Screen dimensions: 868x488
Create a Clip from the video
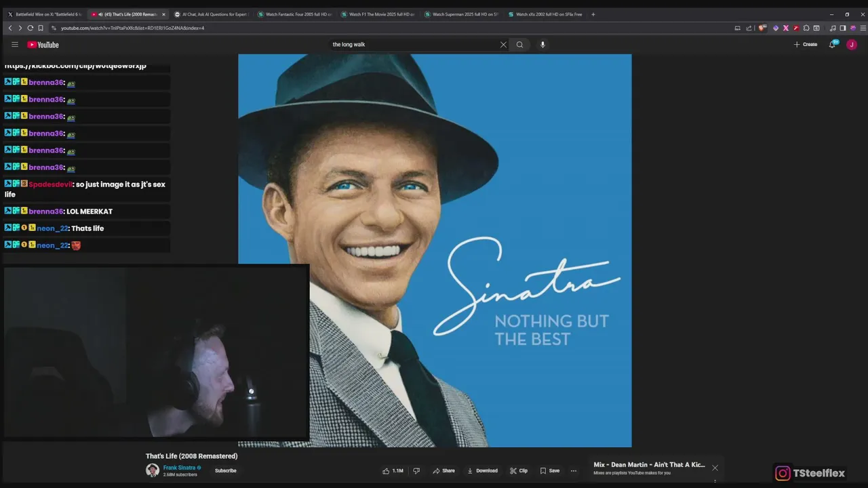click(519, 470)
